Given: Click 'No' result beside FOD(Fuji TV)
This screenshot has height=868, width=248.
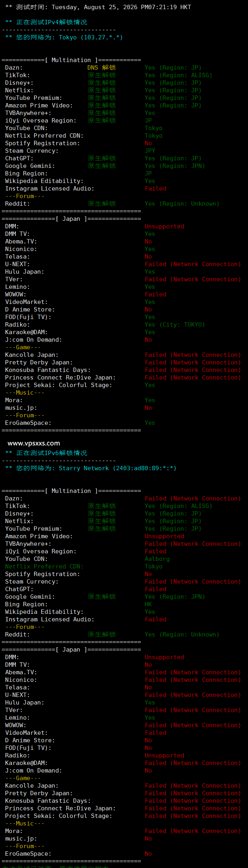Looking at the screenshot, I should [148, 748].
